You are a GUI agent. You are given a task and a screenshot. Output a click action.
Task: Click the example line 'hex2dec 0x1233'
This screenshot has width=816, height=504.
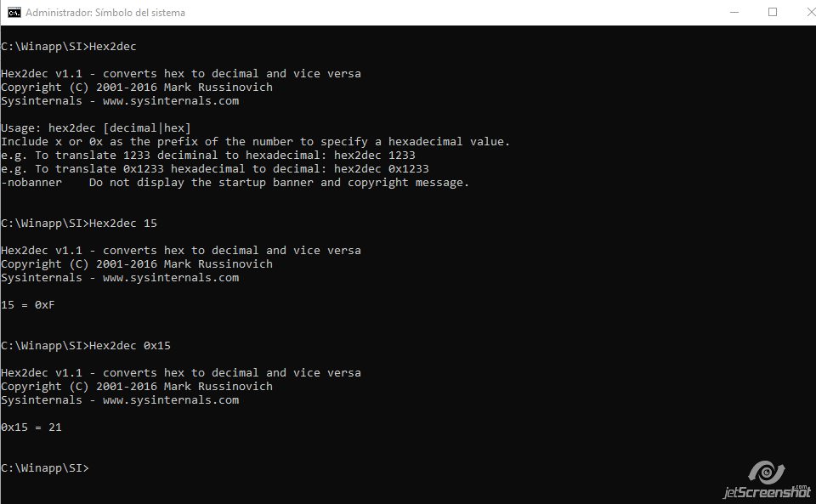click(x=215, y=168)
